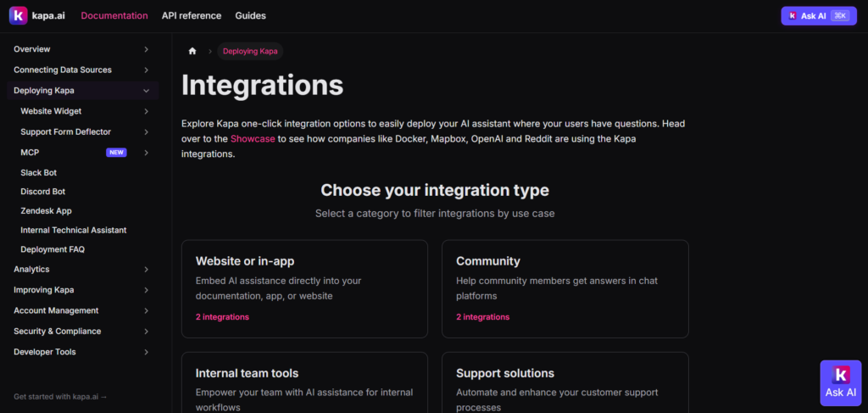868x413 pixels.
Task: Select Overview in the sidebar
Action: [32, 49]
